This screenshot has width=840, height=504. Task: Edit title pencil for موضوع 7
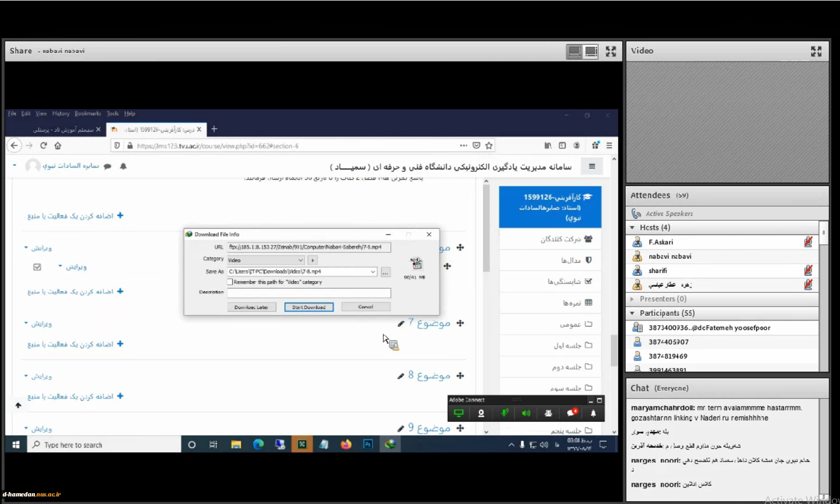401,323
